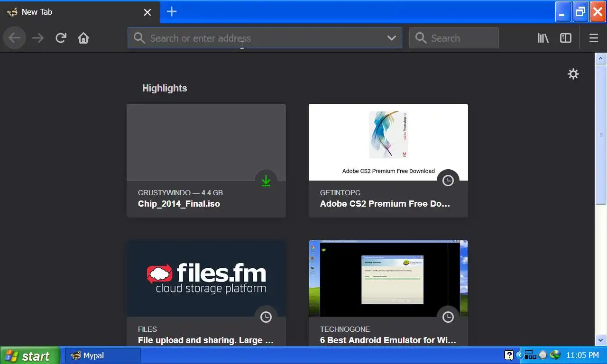Click the TECHNOGONE source label
The image size is (607, 364).
point(345,329)
